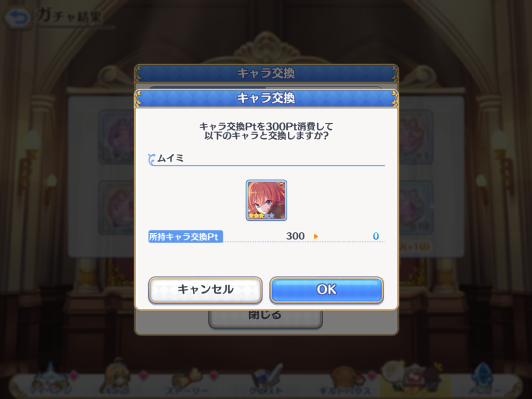Confirm the exchange with the OK button
The width and height of the screenshot is (532, 399).
(326, 289)
